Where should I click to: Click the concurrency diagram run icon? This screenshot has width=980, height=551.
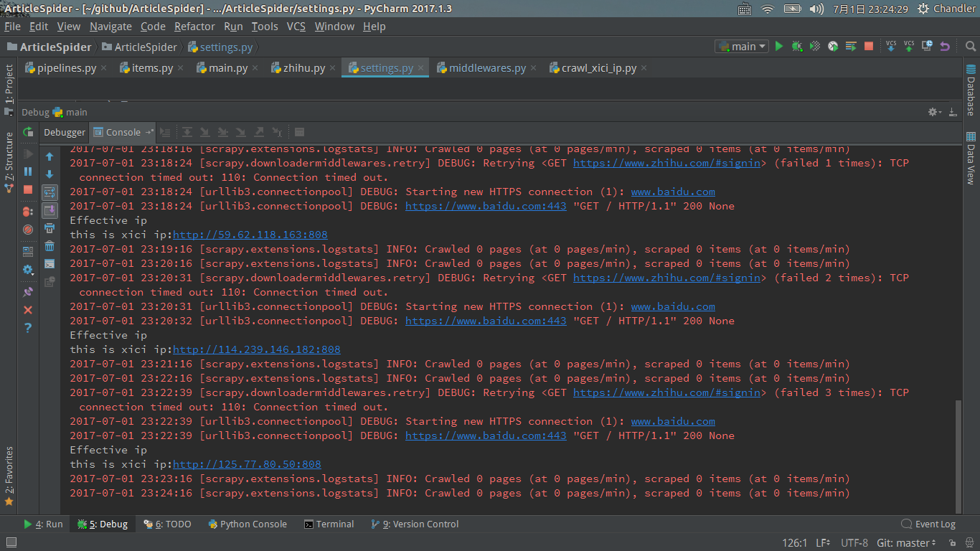click(x=851, y=46)
